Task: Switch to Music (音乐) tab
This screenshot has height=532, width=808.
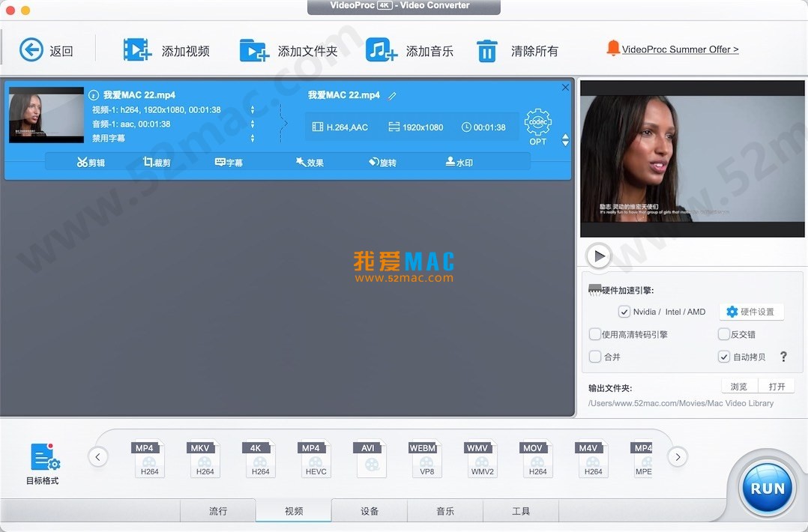Action: coord(445,510)
